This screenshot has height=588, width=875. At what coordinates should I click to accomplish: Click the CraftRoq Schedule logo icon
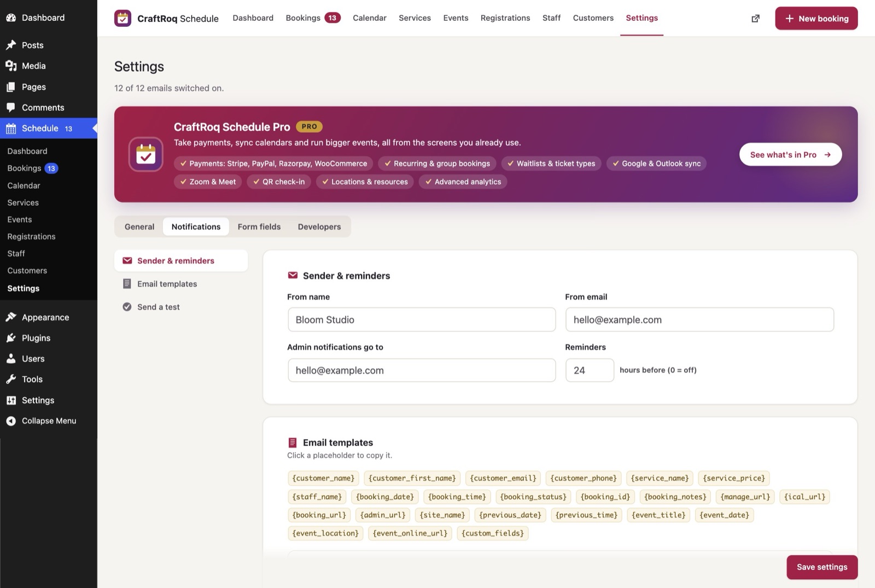click(x=122, y=18)
